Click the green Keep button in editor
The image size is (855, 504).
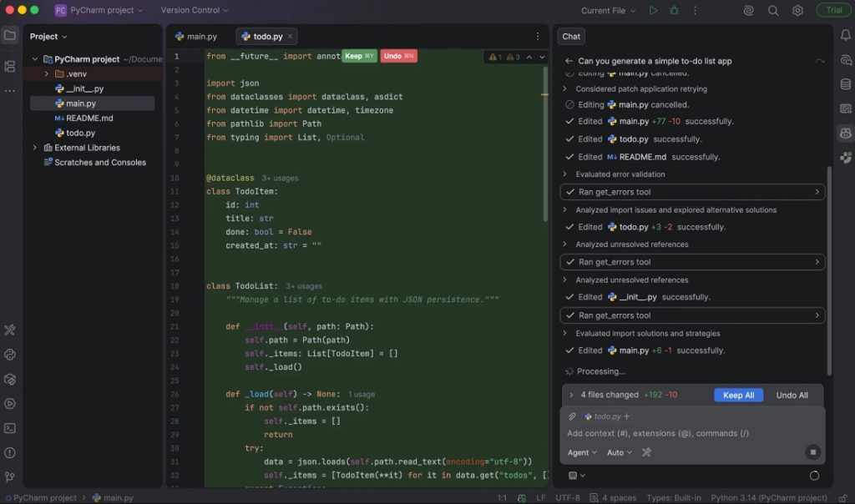[359, 56]
